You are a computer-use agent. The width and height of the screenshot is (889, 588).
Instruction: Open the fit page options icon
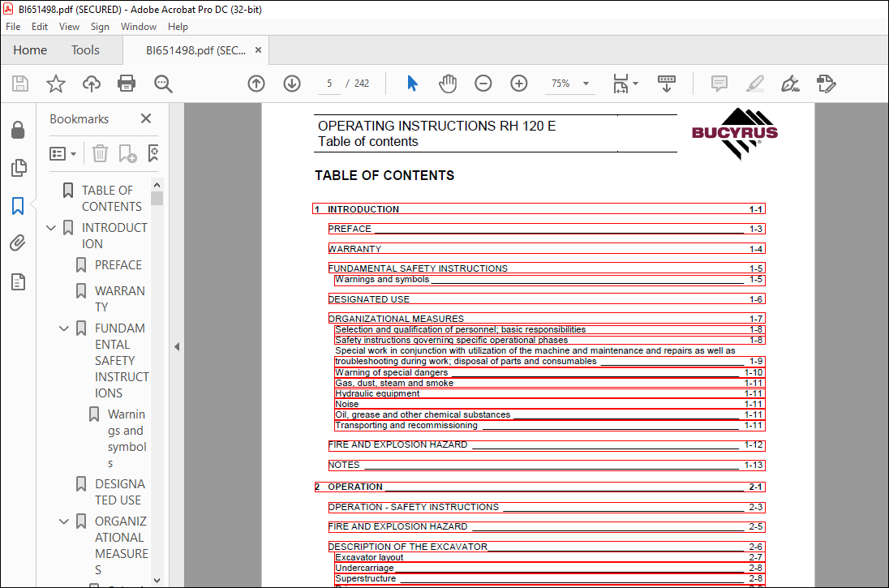tap(625, 84)
